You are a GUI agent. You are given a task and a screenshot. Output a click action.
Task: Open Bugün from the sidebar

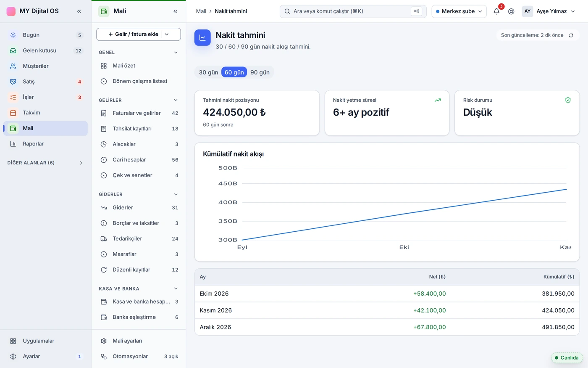[x=45, y=35]
